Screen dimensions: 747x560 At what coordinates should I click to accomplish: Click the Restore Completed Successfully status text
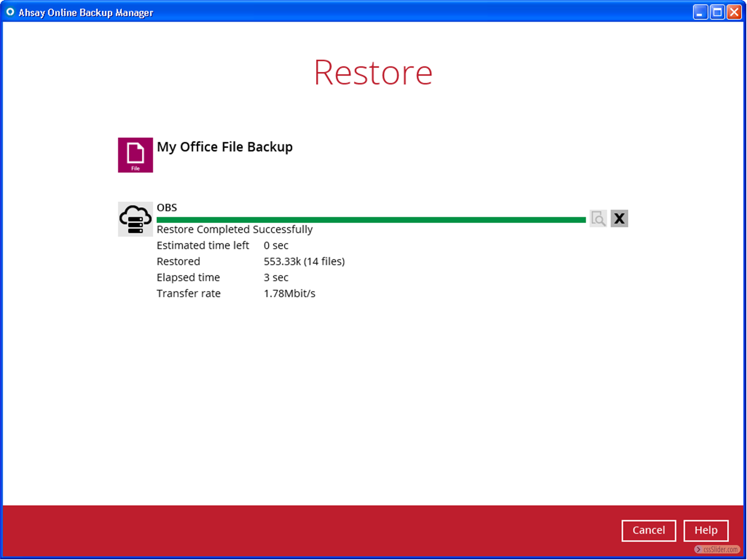tap(234, 230)
